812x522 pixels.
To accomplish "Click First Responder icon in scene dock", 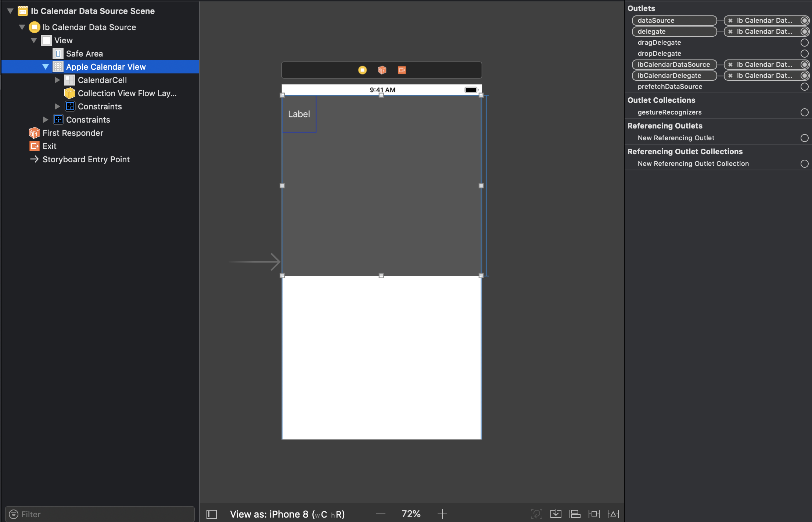I will (x=382, y=70).
